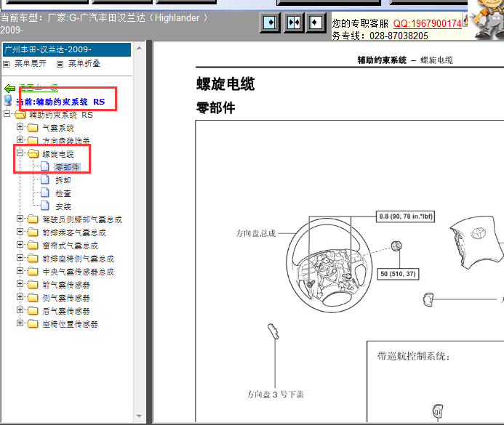Click the green back arrow icon
Image resolution: width=504 pixels, height=425 pixels.
coord(10,89)
